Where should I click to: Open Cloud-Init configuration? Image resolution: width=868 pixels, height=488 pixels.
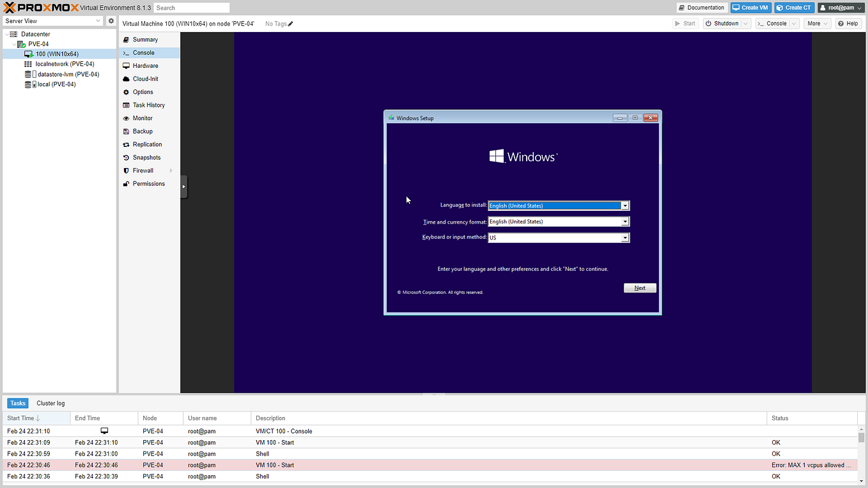[x=145, y=79]
